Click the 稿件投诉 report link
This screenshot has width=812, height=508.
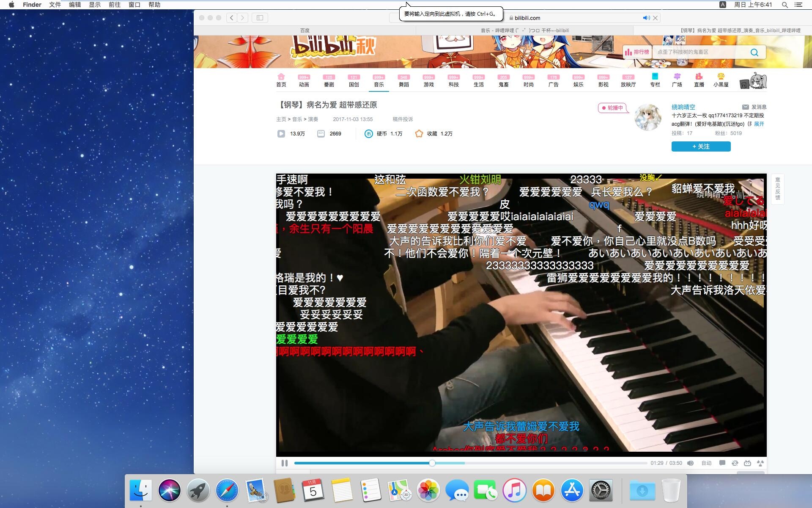pyautogui.click(x=403, y=119)
